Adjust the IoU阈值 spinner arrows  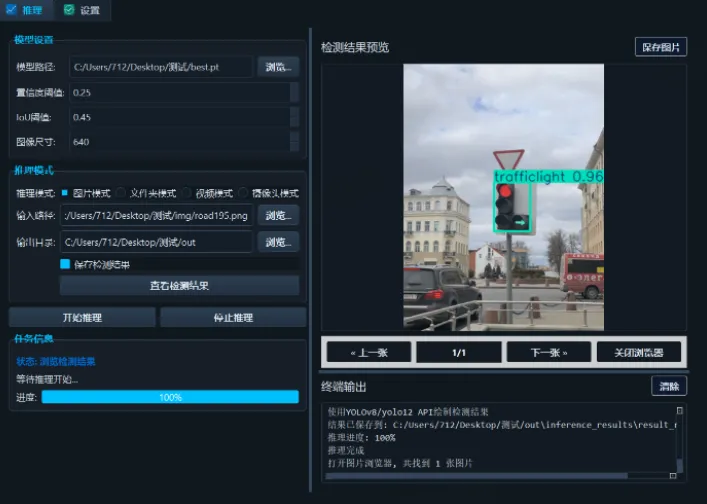tap(294, 117)
